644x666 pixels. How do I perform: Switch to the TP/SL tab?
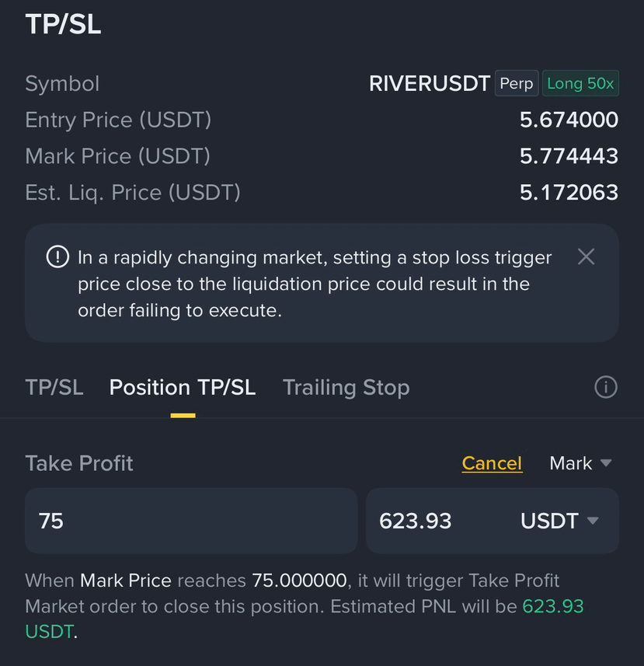coord(54,387)
